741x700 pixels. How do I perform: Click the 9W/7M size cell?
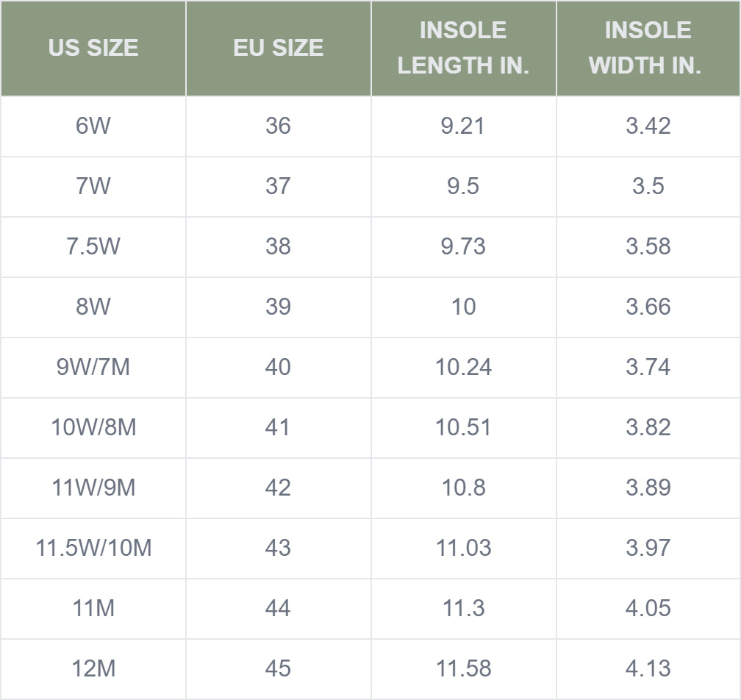(x=93, y=367)
